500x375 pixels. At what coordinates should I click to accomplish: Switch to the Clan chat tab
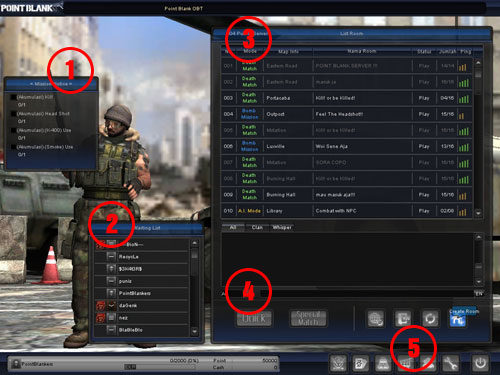click(x=257, y=227)
